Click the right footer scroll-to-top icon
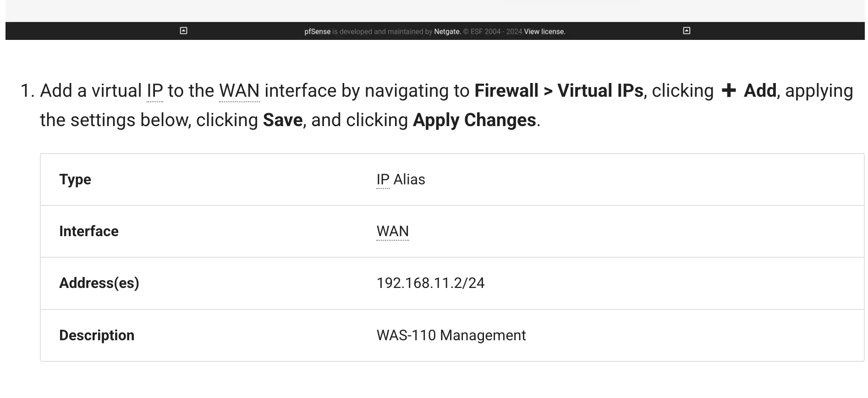The height and width of the screenshot is (398, 868). pyautogui.click(x=687, y=31)
